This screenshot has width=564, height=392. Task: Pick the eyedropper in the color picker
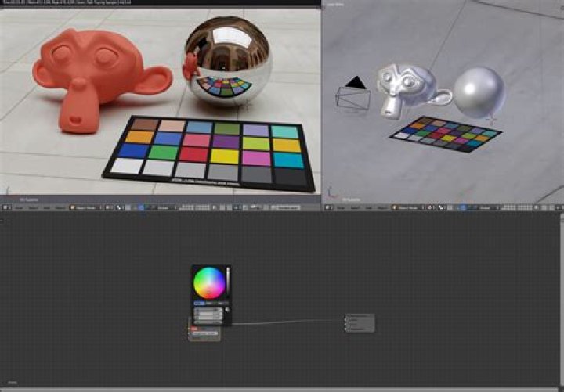(227, 310)
